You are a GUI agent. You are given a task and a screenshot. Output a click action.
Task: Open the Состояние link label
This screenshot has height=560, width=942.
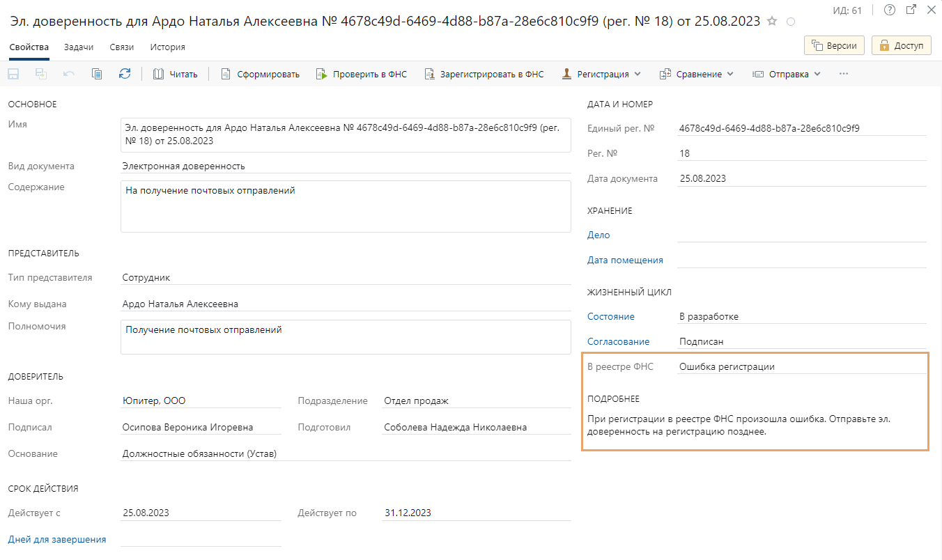(x=611, y=316)
